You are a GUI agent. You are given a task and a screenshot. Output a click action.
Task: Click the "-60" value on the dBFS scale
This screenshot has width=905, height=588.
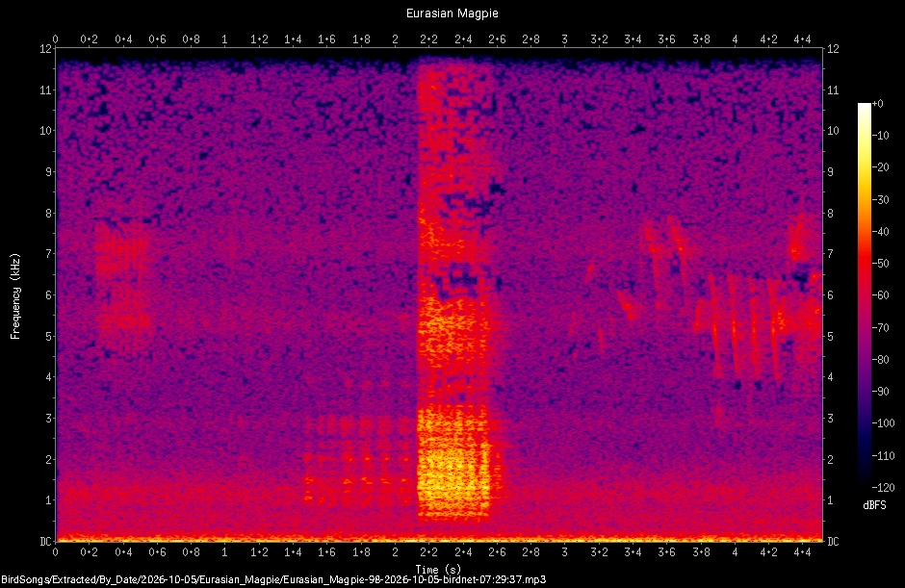click(x=880, y=295)
